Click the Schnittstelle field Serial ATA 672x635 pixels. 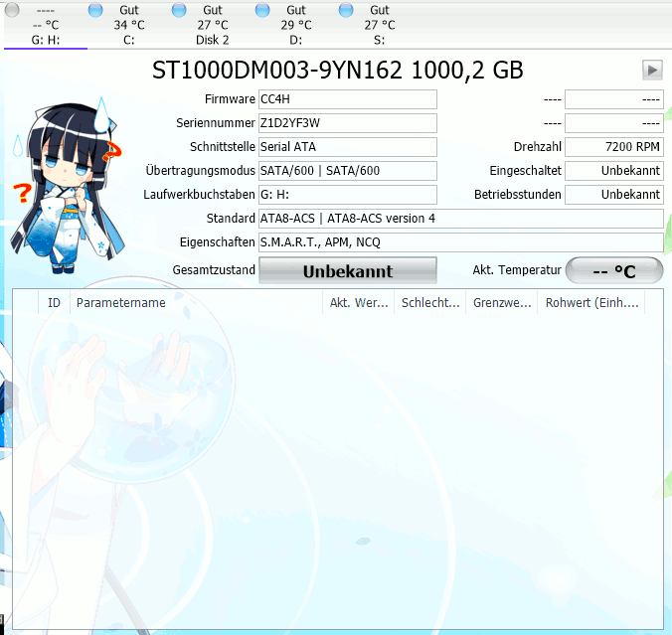(348, 147)
